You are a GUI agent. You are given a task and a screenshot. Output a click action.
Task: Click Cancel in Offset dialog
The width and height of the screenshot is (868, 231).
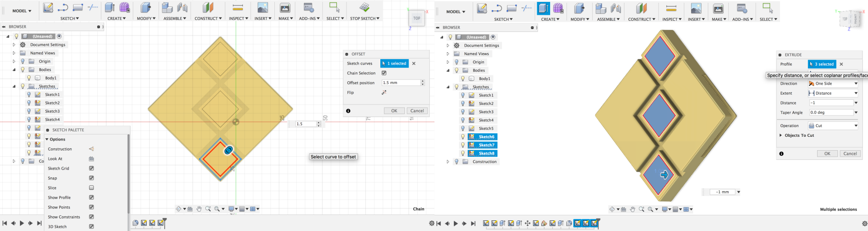[x=417, y=111]
